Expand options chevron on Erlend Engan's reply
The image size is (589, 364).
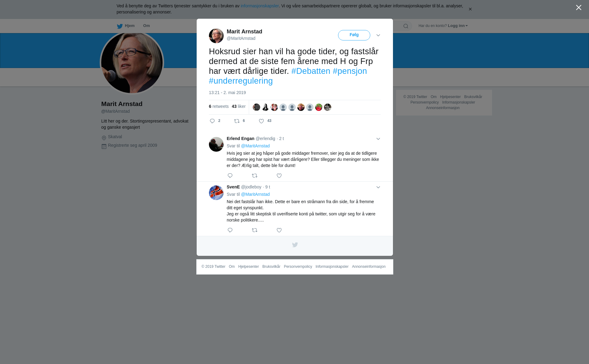pos(378,139)
